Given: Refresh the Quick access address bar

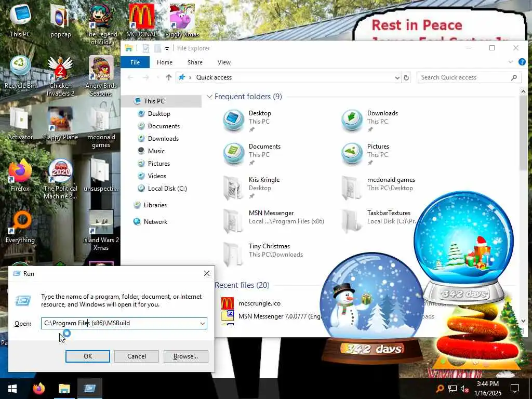Looking at the screenshot, I should pyautogui.click(x=406, y=78).
